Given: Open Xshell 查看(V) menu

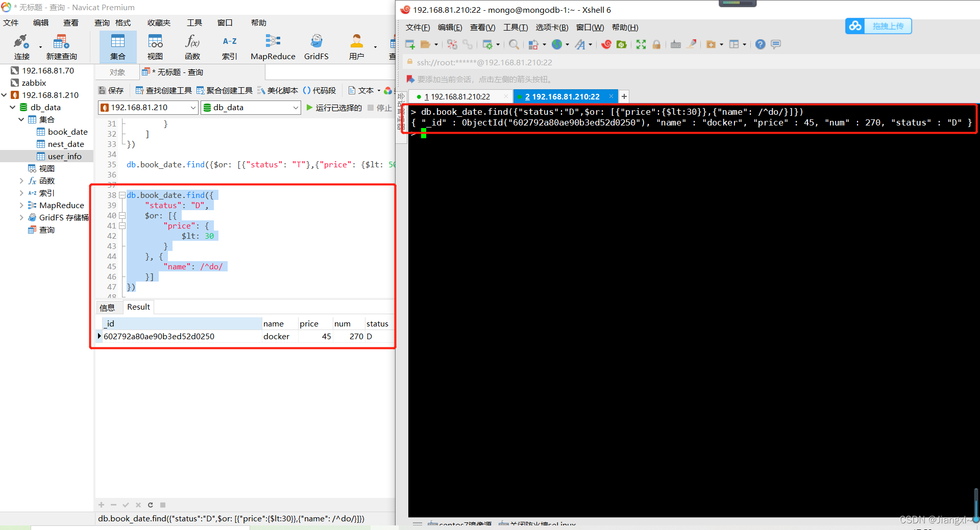Looking at the screenshot, I should click(x=482, y=27).
